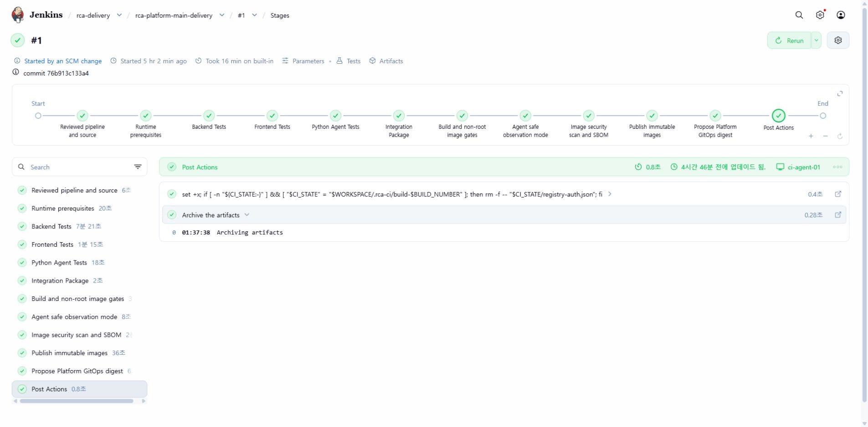Reset the pipeline graph zoom
Viewport: 868px width, 427px height.
click(840, 136)
